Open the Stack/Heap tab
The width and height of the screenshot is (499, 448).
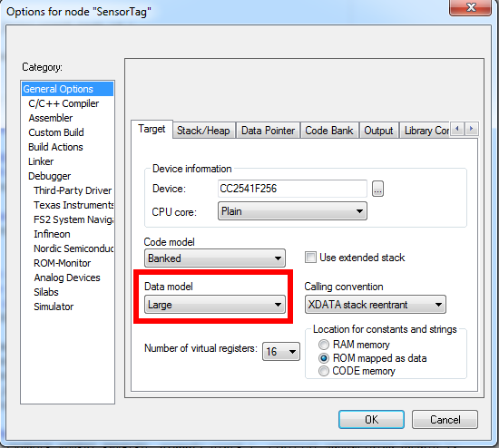pyautogui.click(x=203, y=131)
